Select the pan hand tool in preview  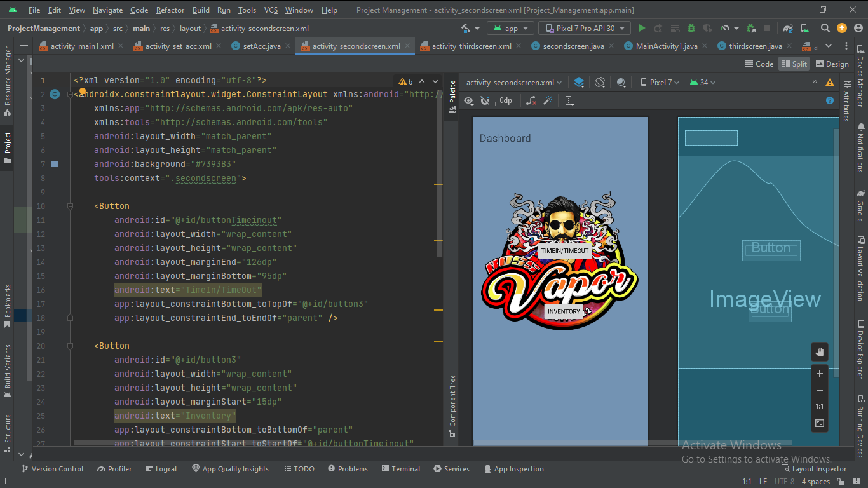pyautogui.click(x=819, y=352)
